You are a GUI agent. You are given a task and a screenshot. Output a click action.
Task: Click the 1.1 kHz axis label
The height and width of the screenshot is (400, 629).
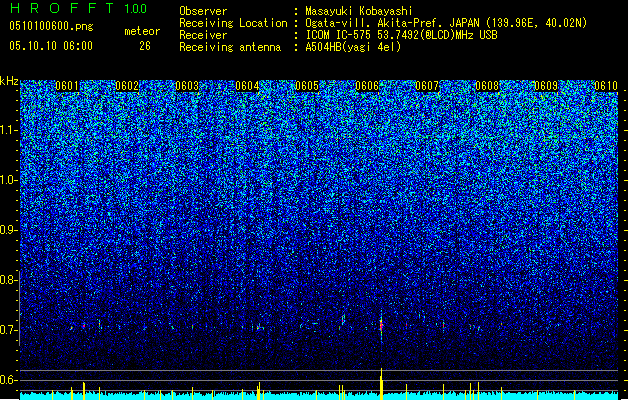tap(9, 130)
